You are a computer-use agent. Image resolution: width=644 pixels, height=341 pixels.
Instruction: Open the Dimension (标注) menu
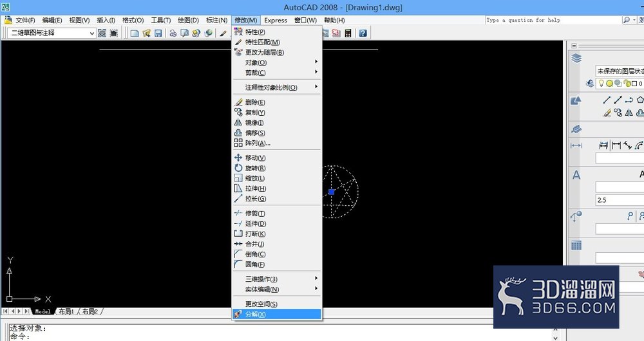pyautogui.click(x=216, y=20)
